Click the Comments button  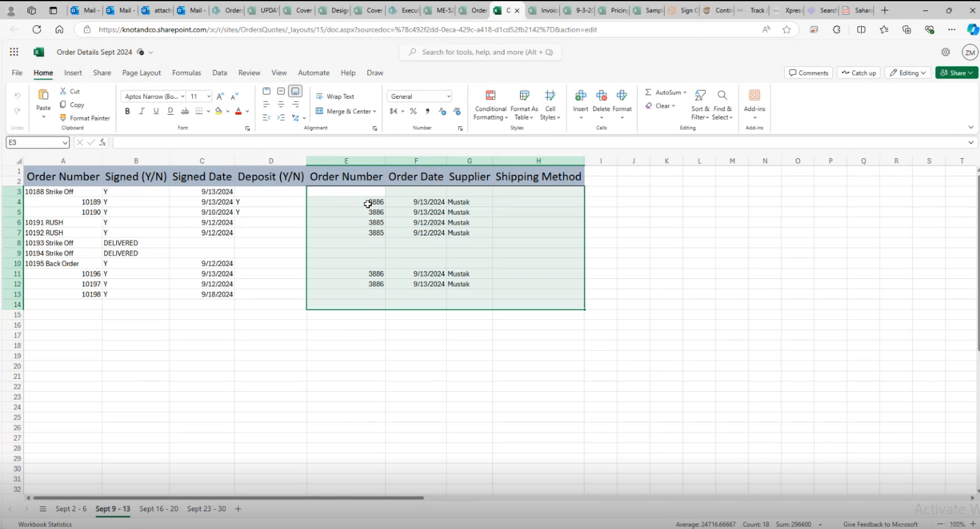point(809,73)
